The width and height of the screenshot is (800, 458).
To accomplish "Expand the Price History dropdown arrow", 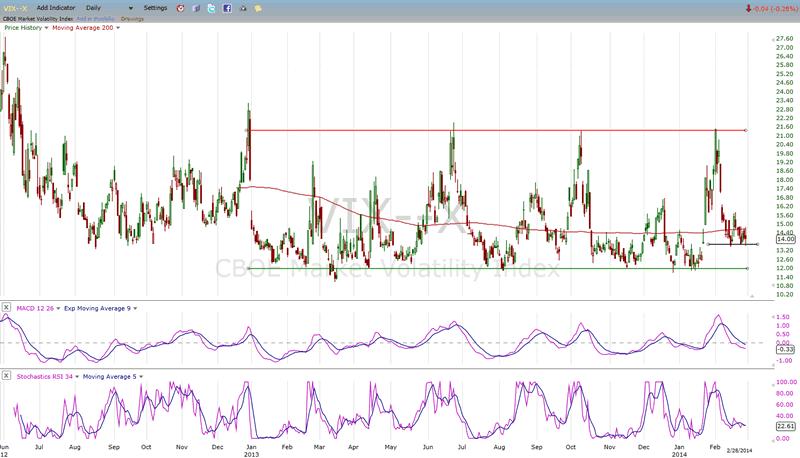I will [x=46, y=27].
